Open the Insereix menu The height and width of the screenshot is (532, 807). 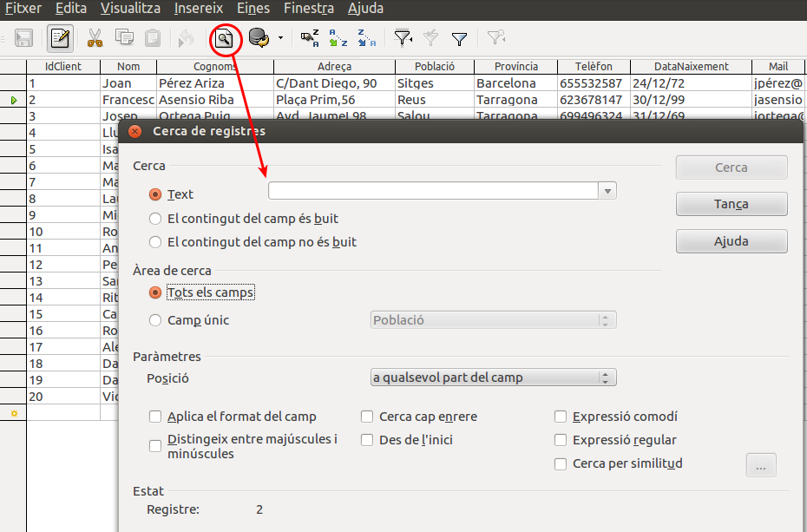pos(199,9)
